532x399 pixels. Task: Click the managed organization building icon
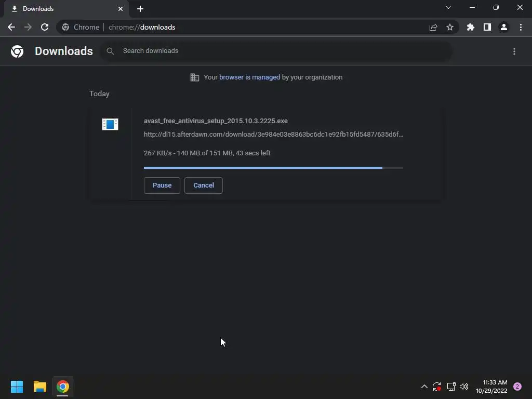point(195,77)
